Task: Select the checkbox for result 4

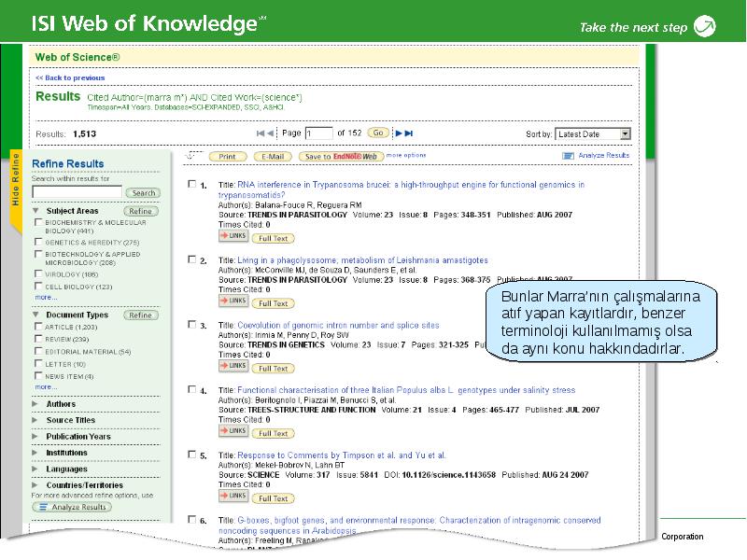Action: (192, 389)
